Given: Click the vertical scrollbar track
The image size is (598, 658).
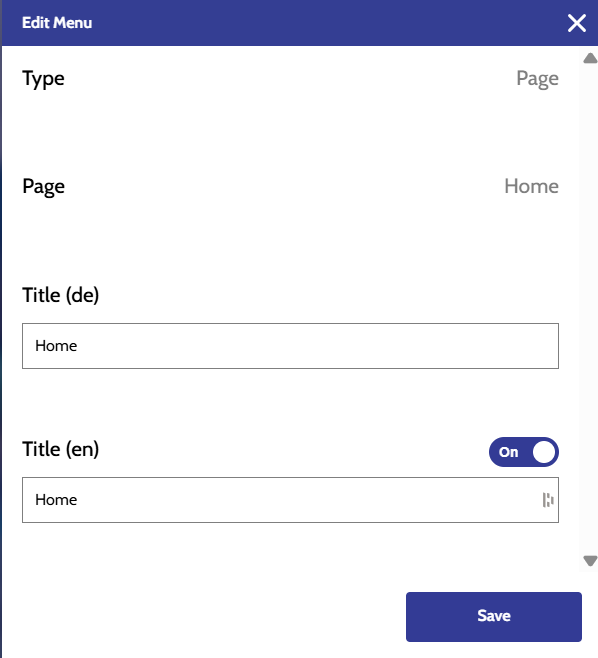Looking at the screenshot, I should [590, 309].
